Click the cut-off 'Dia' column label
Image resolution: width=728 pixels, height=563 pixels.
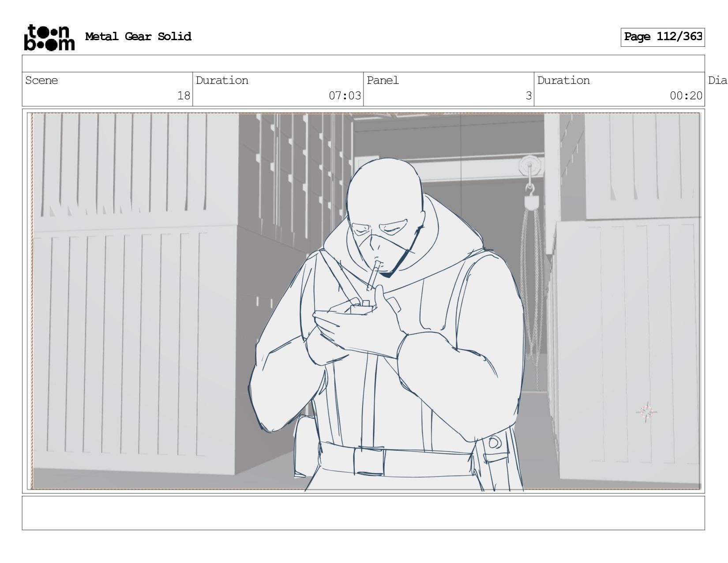point(717,80)
